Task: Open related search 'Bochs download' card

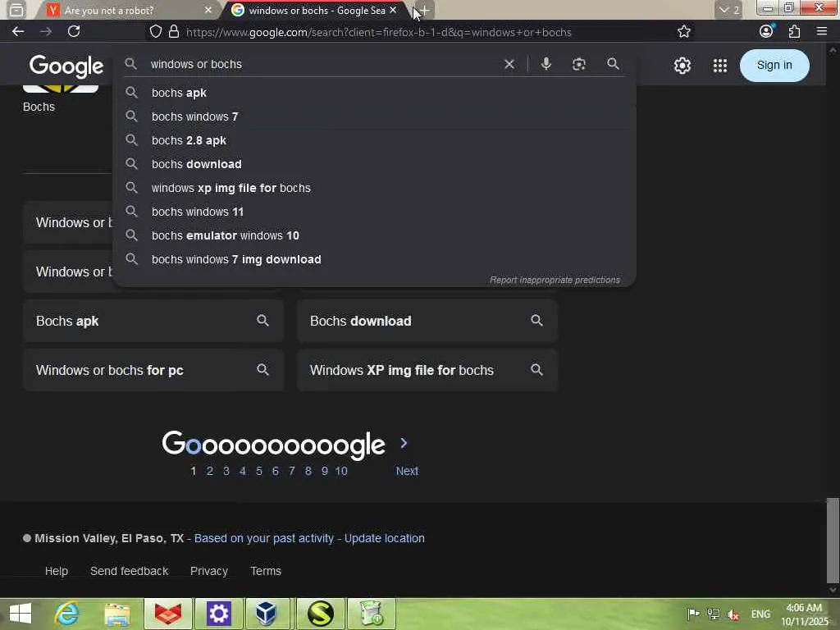Action: point(427,321)
